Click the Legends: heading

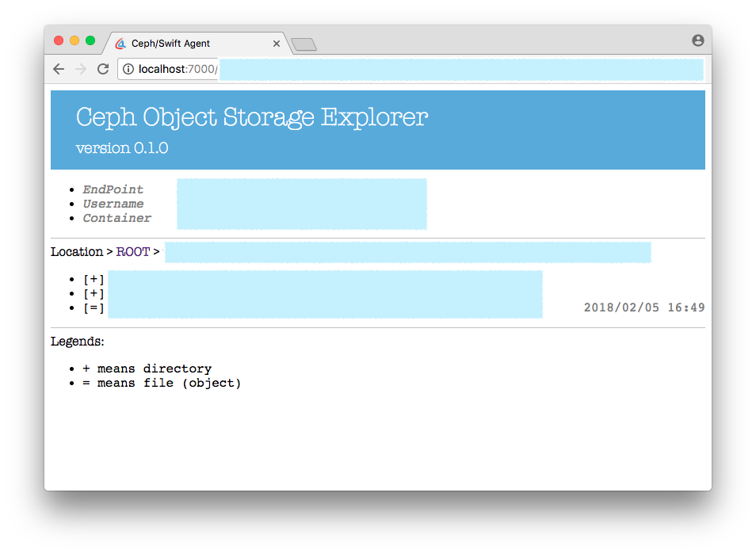click(x=77, y=342)
